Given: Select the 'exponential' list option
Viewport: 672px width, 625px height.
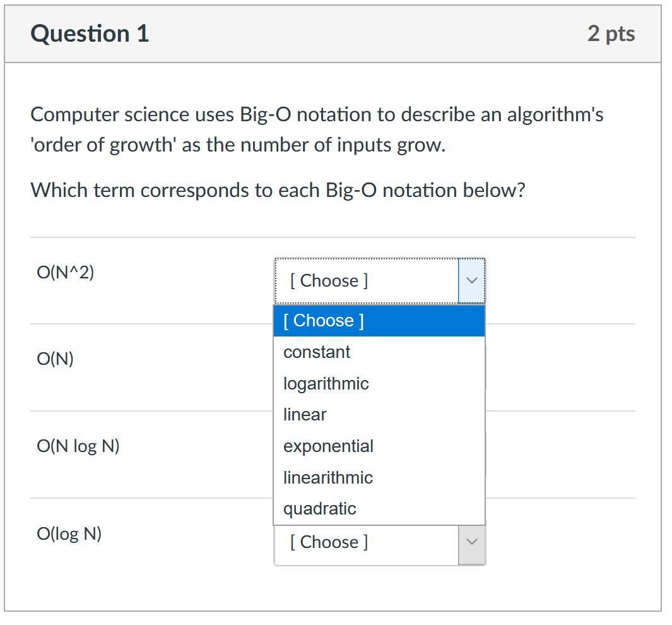Looking at the screenshot, I should (379, 446).
